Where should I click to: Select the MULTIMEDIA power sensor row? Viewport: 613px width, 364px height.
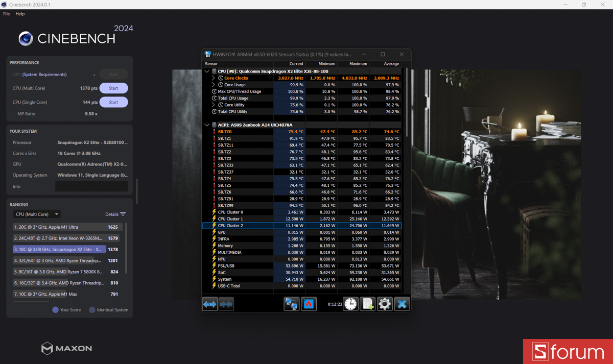302,252
